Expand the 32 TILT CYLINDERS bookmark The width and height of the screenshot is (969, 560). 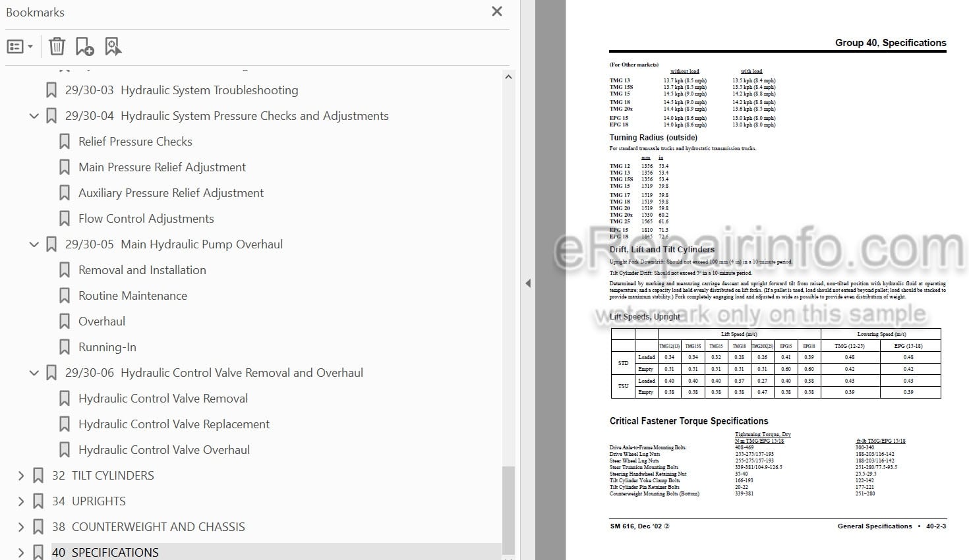tap(21, 476)
